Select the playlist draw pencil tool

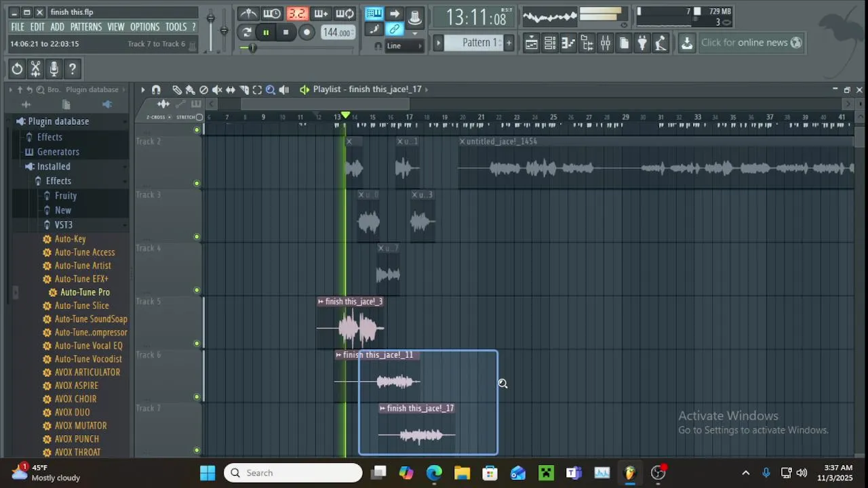point(177,89)
